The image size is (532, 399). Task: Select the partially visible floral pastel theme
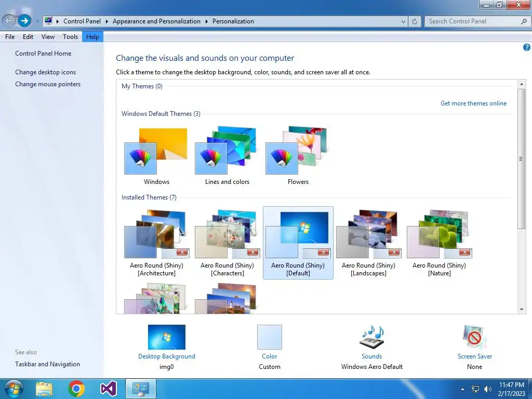[x=156, y=299]
